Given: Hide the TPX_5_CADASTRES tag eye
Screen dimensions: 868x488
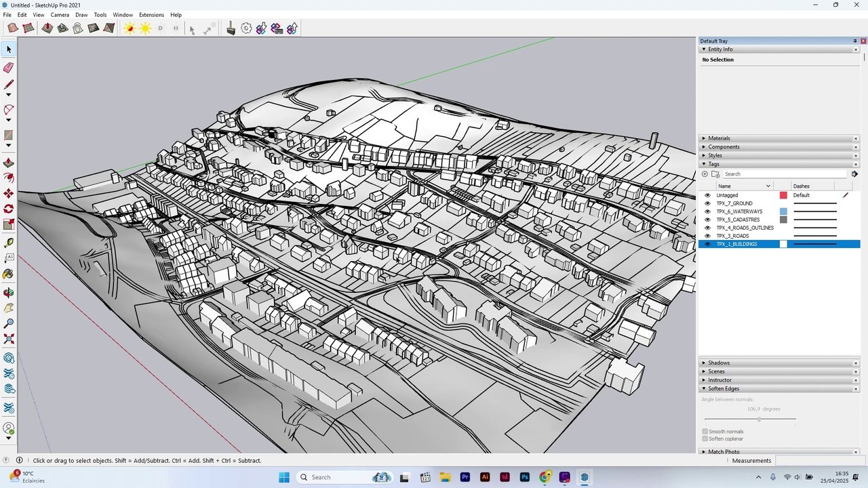Looking at the screenshot, I should click(x=707, y=220).
